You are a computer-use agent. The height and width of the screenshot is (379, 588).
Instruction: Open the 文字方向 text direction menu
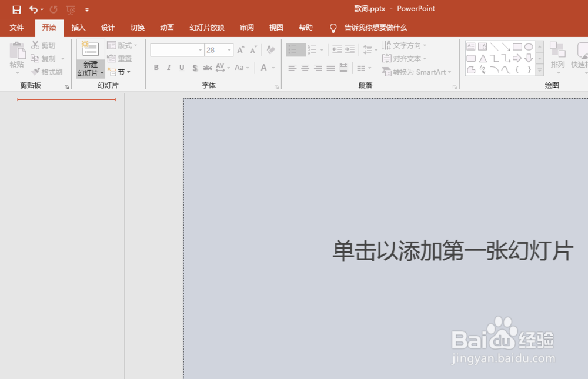tap(405, 45)
